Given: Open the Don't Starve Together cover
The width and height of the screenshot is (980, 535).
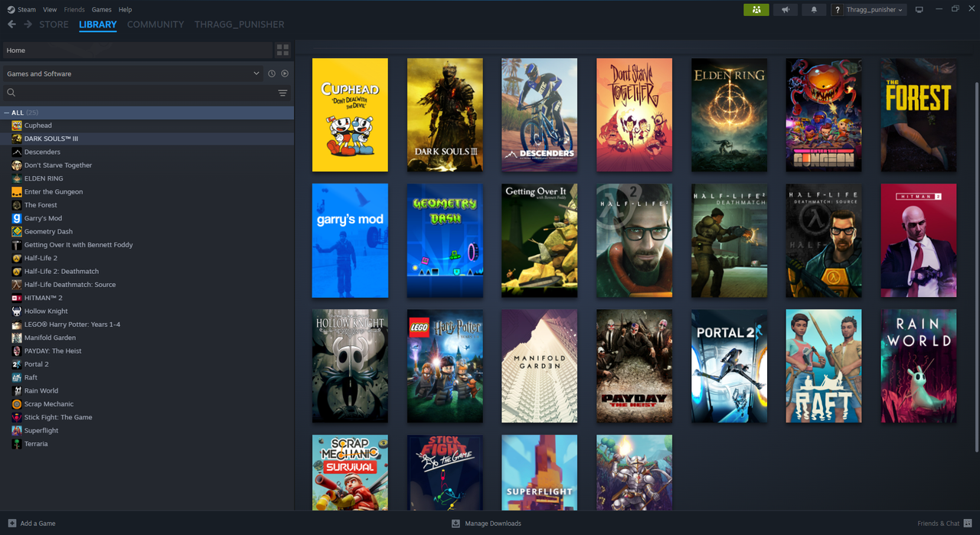Looking at the screenshot, I should pos(635,115).
